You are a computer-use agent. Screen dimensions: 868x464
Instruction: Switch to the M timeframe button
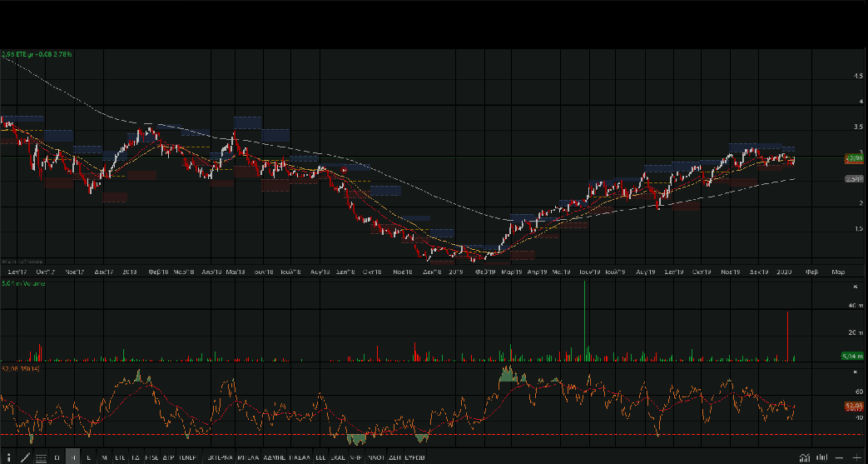[x=104, y=457]
